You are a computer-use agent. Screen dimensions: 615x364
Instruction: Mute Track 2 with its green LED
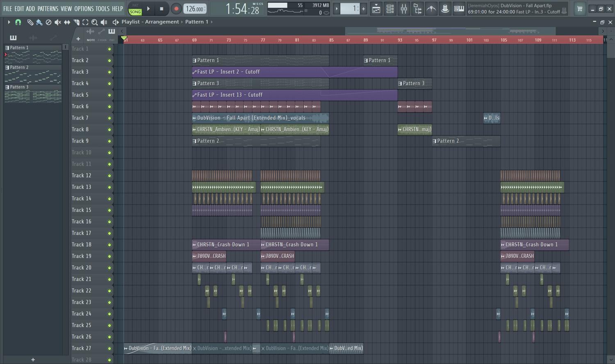109,61
